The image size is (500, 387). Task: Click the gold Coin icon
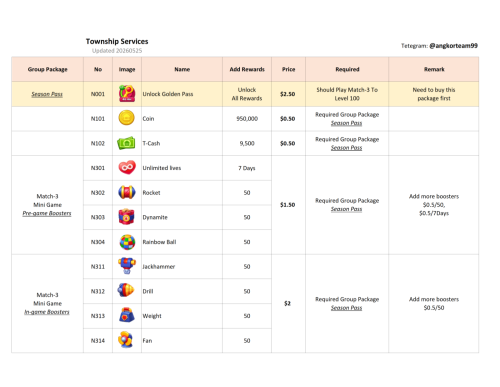click(x=127, y=118)
